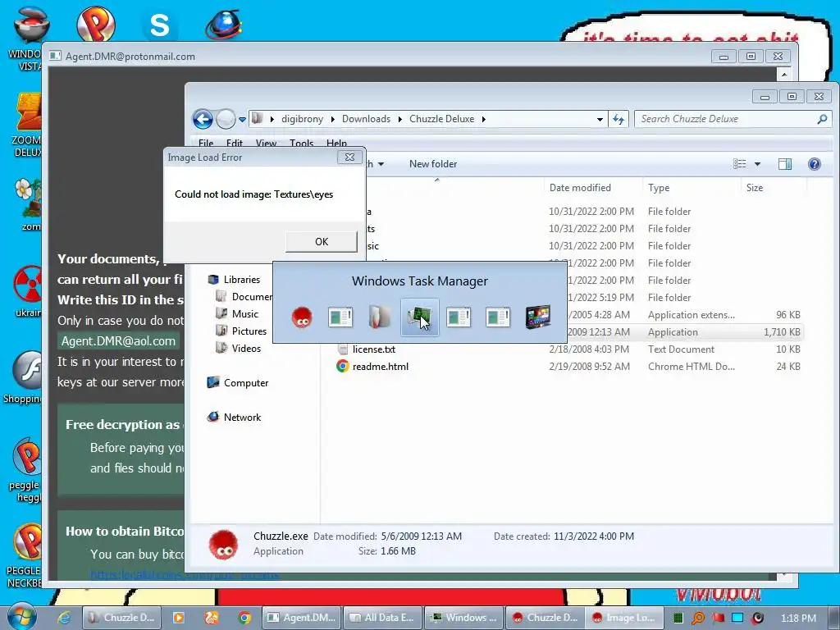Open the Help menu in Explorer
This screenshot has height=630, width=840.
click(x=336, y=143)
